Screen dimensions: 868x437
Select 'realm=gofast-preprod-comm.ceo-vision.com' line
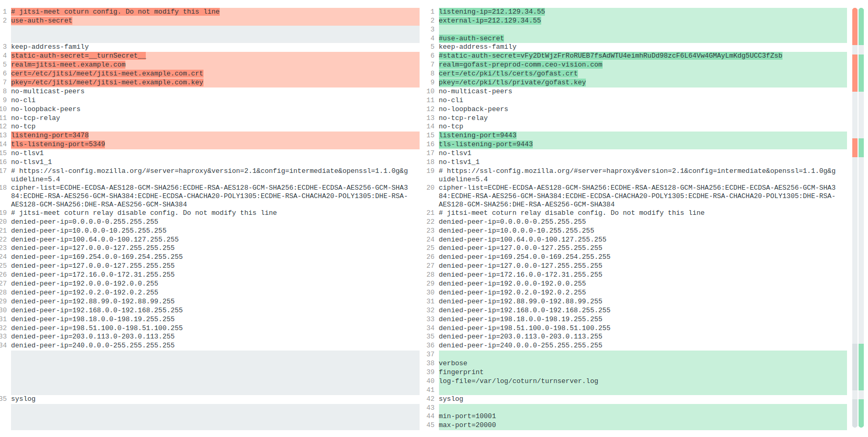point(521,64)
